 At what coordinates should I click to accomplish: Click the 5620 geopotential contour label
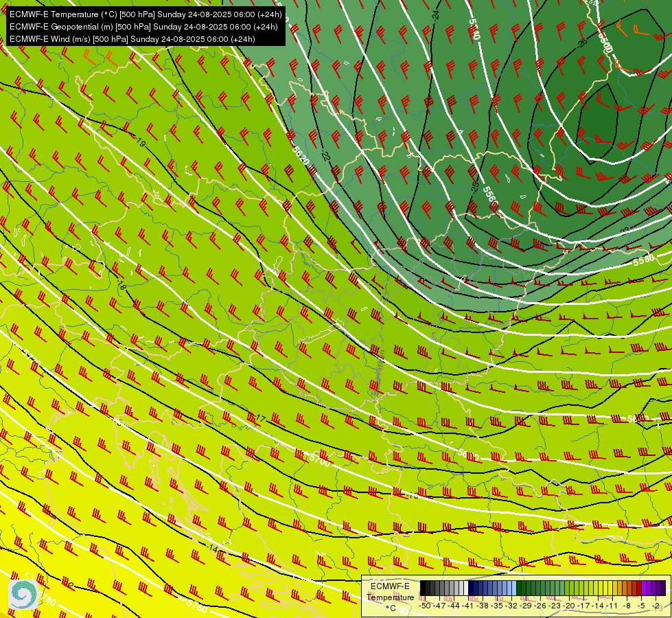click(x=301, y=155)
